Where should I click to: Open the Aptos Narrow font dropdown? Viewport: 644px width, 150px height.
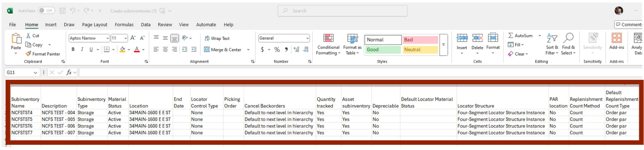tap(107, 38)
